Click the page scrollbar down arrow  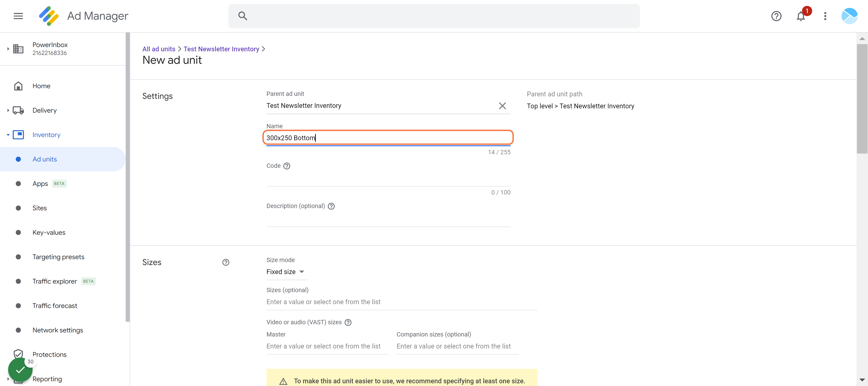pyautogui.click(x=862, y=380)
